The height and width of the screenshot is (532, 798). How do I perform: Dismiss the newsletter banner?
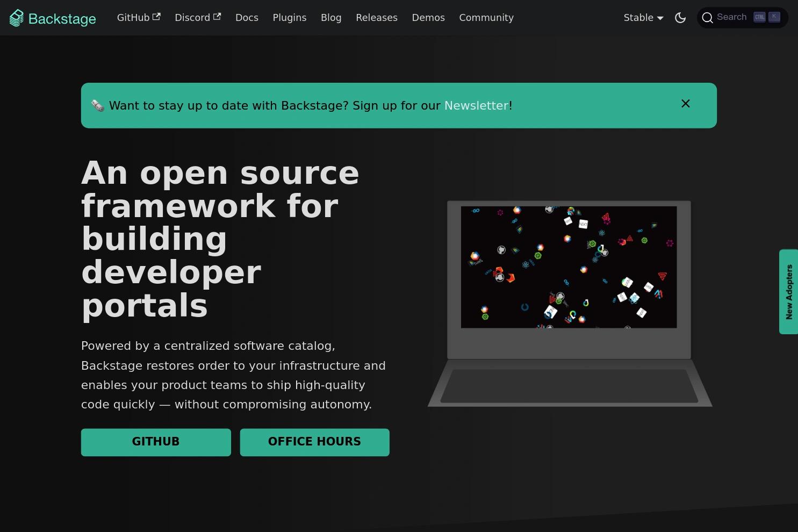click(686, 104)
